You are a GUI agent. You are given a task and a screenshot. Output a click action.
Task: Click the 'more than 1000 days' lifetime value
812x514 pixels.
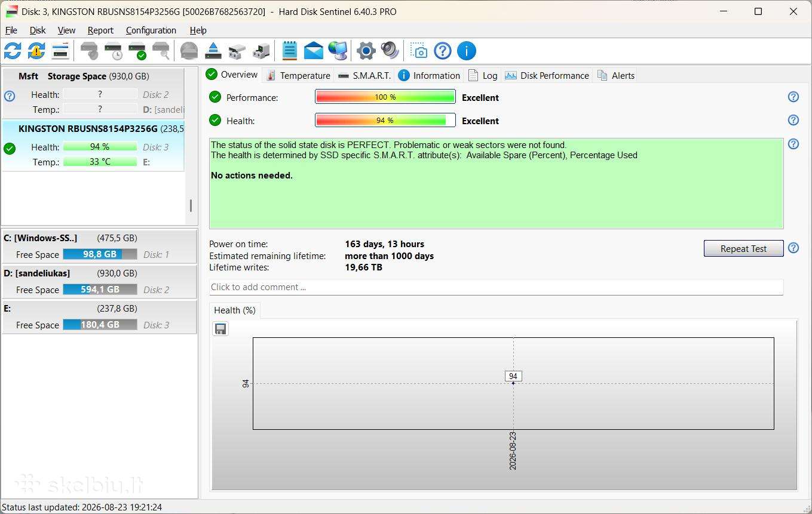pos(390,256)
